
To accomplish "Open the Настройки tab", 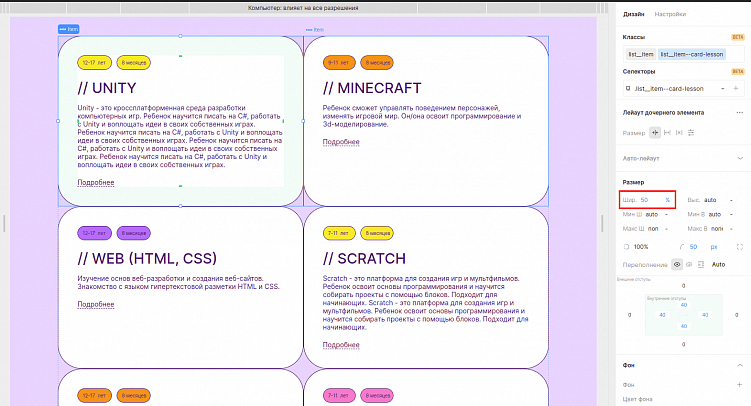I will pos(670,14).
